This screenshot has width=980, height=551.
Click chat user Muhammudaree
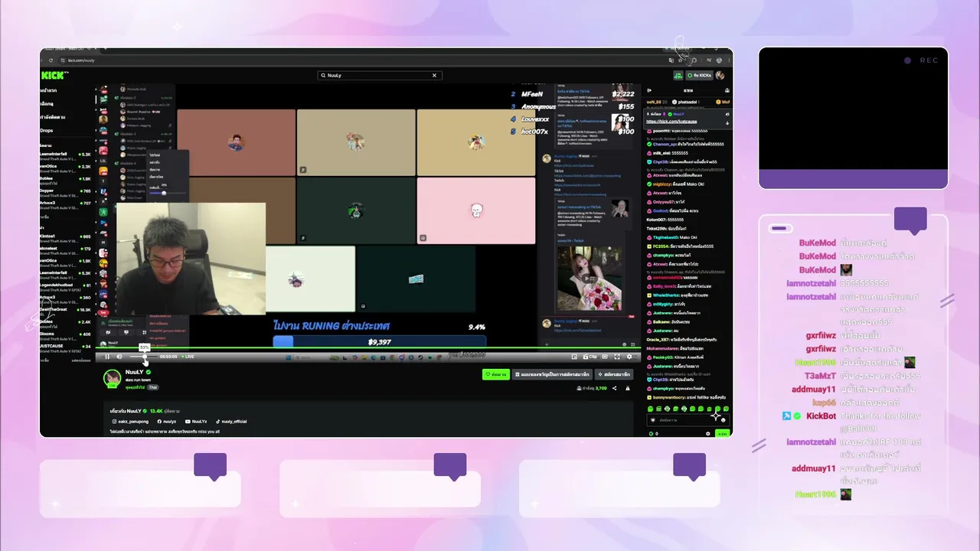click(x=662, y=348)
